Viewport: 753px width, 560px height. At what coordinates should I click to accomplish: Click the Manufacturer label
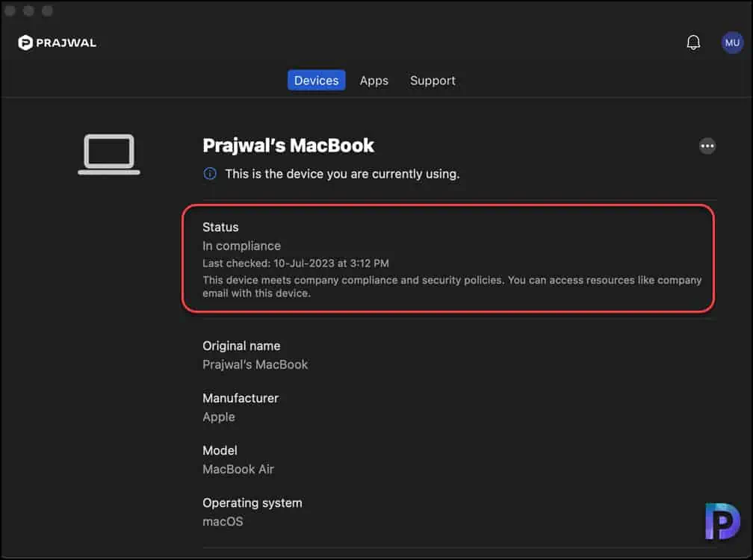pos(240,398)
